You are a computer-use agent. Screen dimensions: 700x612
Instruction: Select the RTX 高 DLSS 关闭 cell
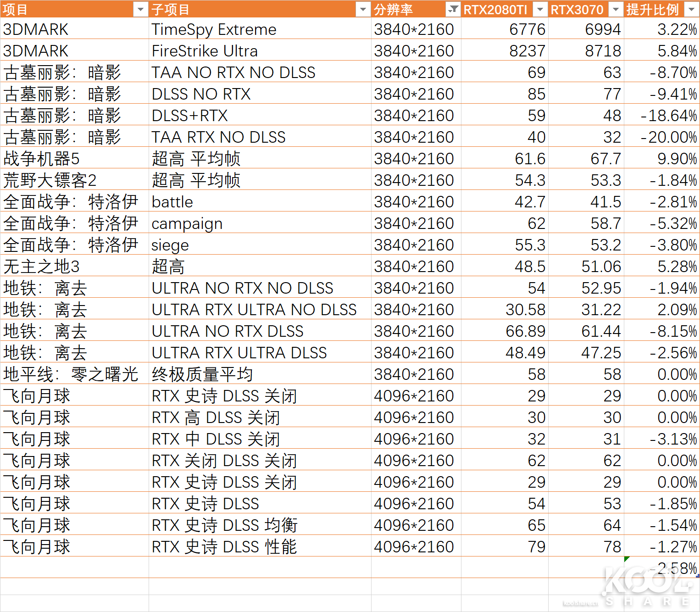click(260, 417)
